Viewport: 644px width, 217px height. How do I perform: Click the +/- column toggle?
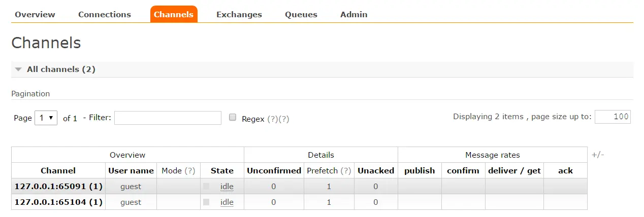pos(598,155)
